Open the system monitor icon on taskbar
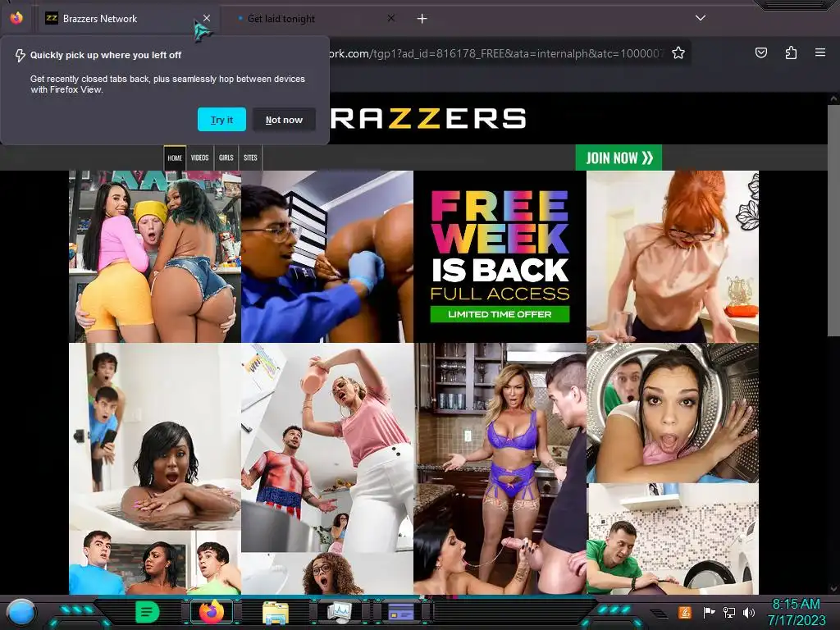840x630 pixels. point(340,612)
